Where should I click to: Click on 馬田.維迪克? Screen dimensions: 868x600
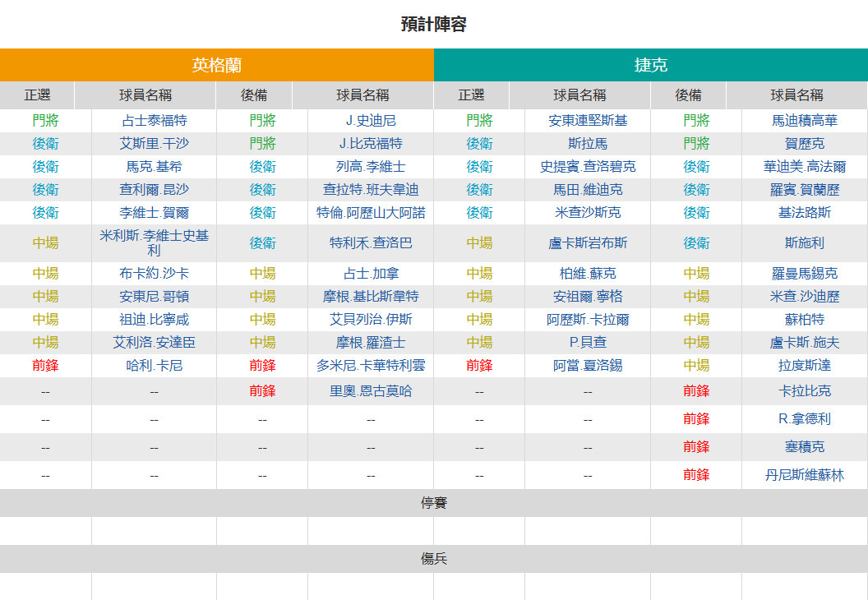pyautogui.click(x=588, y=190)
